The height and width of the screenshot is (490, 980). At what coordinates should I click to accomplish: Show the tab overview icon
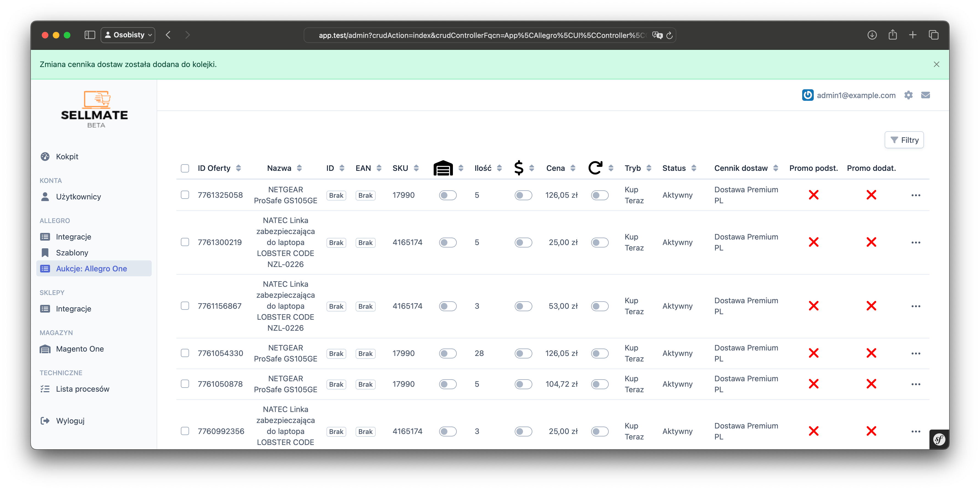pos(934,35)
